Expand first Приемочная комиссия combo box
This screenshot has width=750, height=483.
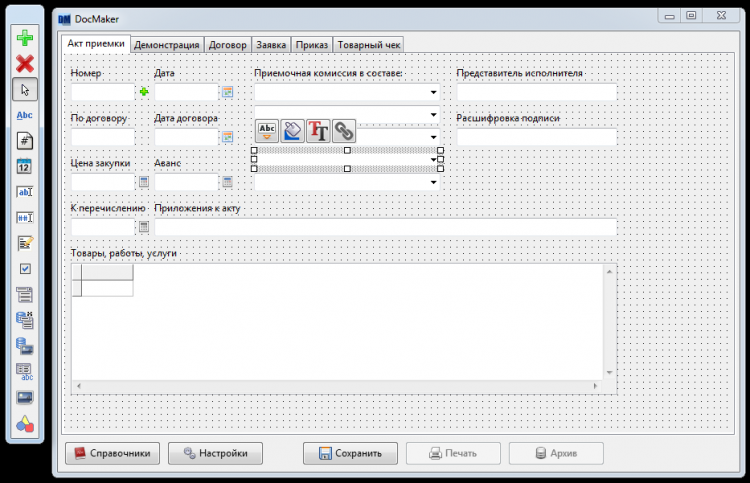point(433,92)
